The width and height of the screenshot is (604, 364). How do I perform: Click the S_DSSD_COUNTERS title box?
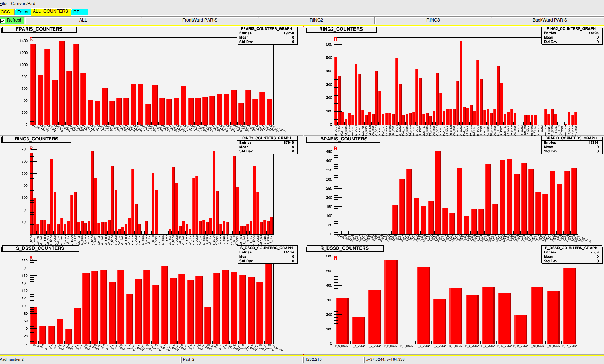pyautogui.click(x=40, y=248)
